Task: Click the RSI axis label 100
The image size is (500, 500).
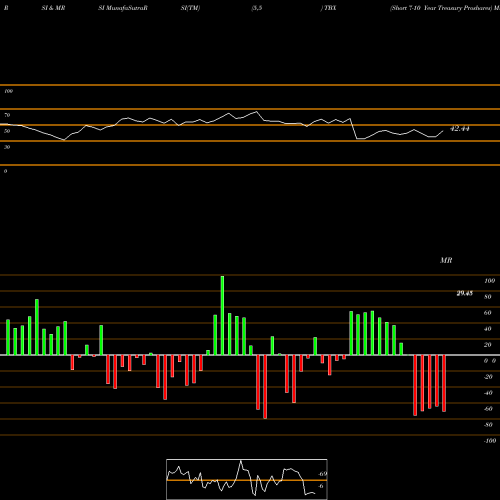Action: pos(8,91)
